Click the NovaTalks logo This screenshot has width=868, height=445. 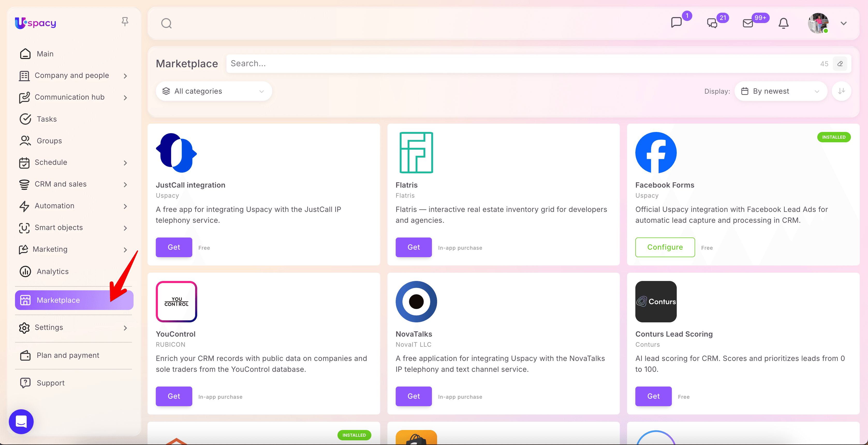pos(416,301)
